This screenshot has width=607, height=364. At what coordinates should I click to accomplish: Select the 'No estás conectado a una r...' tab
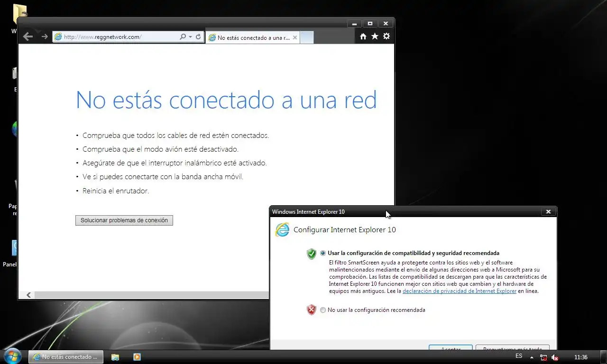tap(252, 37)
